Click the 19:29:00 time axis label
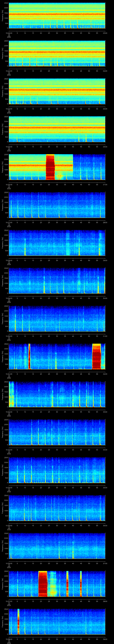114x644 pixels. (x=9, y=298)
